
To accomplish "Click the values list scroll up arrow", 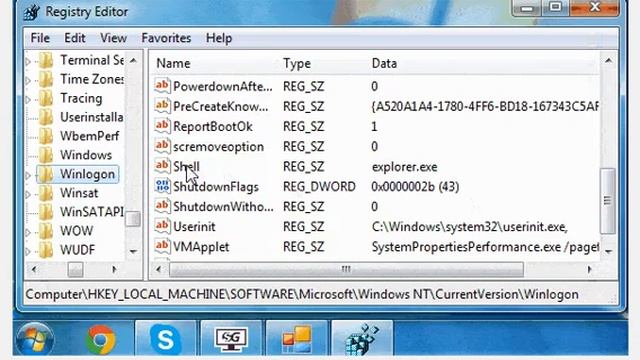I will [608, 61].
